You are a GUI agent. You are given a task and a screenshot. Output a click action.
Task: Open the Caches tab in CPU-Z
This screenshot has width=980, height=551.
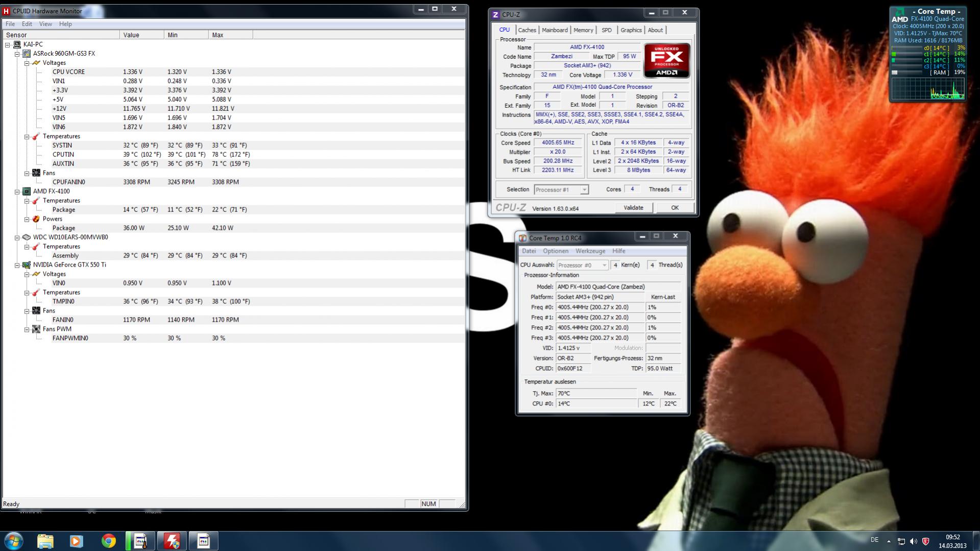coord(527,30)
